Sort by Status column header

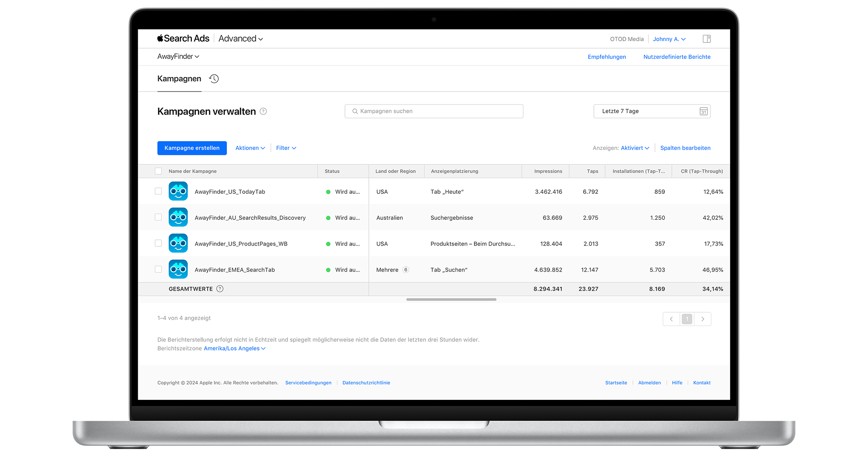(x=332, y=171)
